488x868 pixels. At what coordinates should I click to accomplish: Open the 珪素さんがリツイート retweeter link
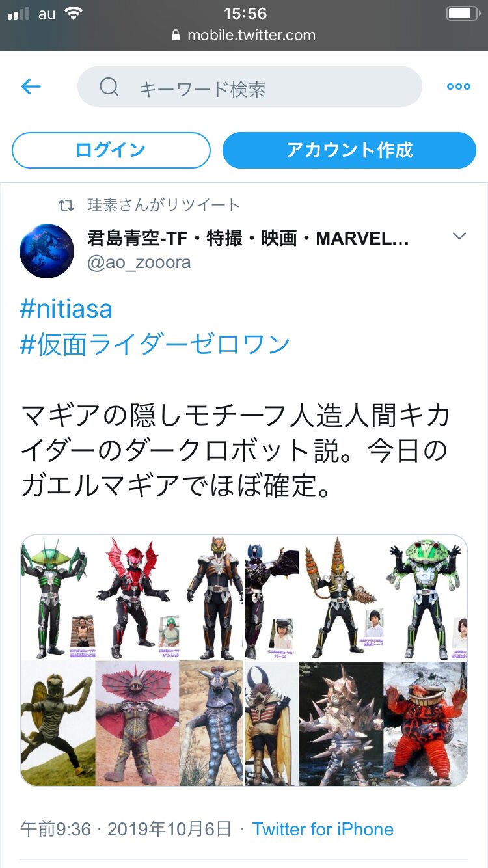[164, 206]
